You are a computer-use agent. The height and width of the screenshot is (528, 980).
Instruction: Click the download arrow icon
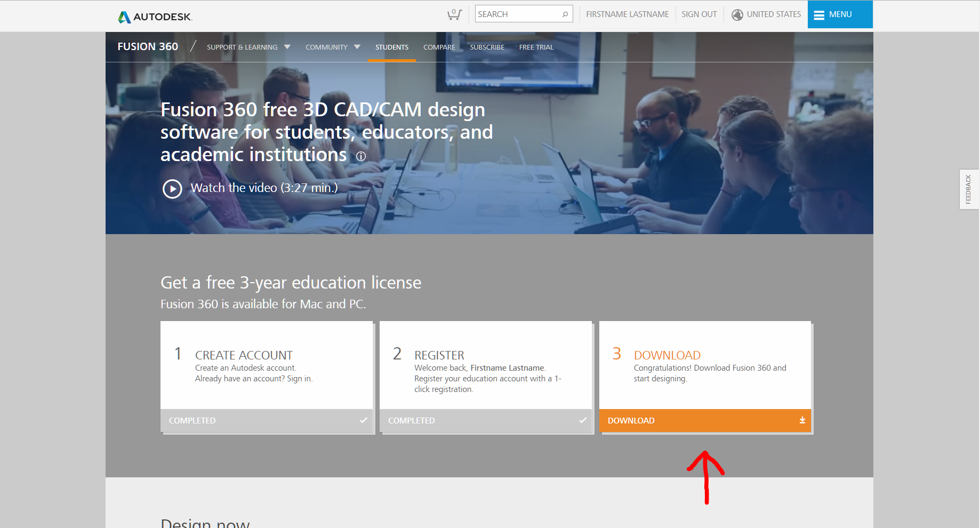coord(802,420)
